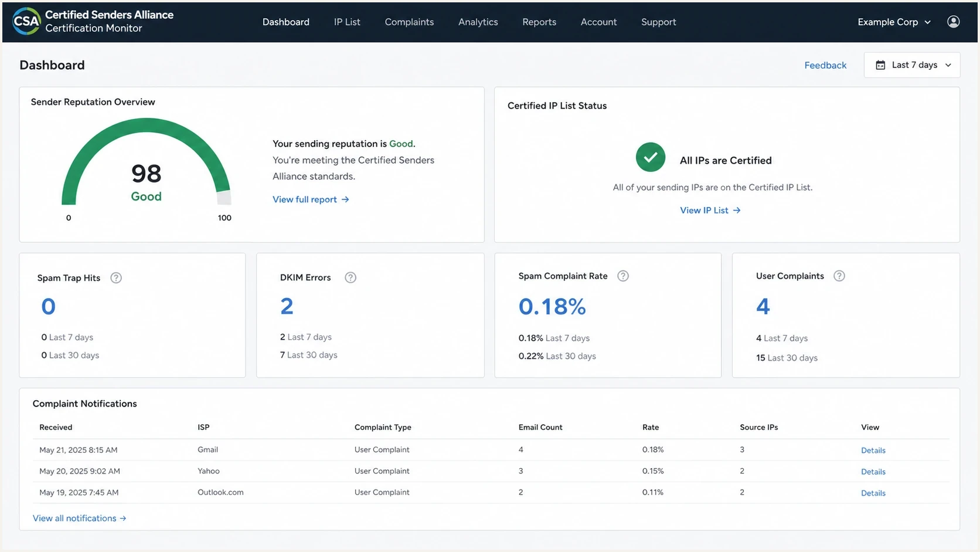The height and width of the screenshot is (552, 980).
Task: Click the 0.15% rate in Yahoo row
Action: click(653, 471)
